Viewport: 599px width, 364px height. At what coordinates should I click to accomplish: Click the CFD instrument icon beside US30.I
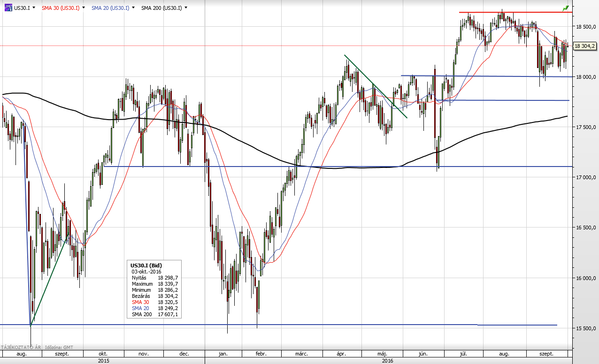point(8,8)
